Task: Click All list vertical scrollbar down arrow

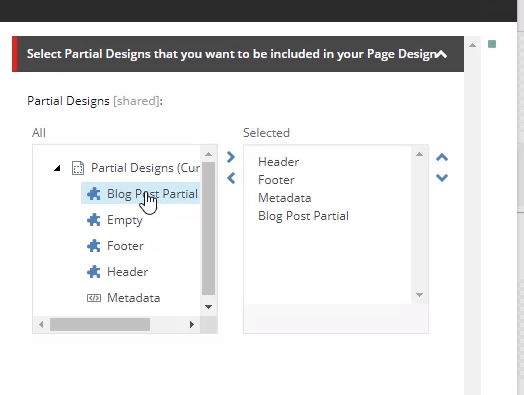Action: [x=209, y=306]
